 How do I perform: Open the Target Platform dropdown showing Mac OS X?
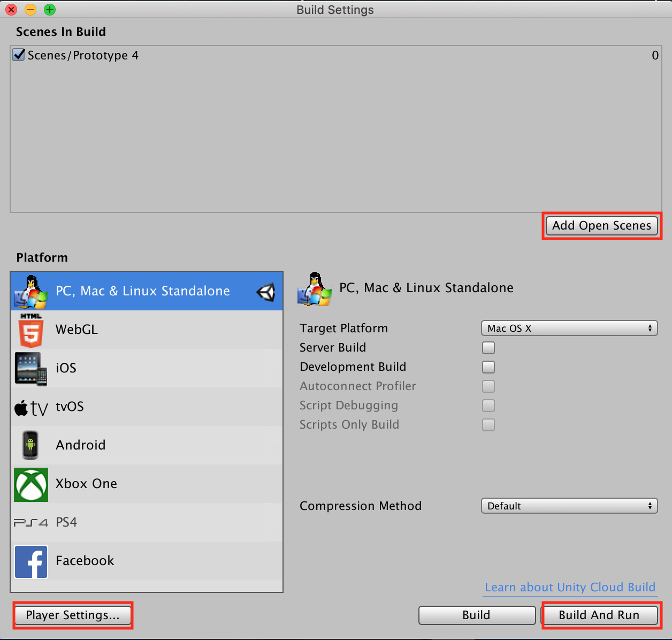click(x=569, y=328)
